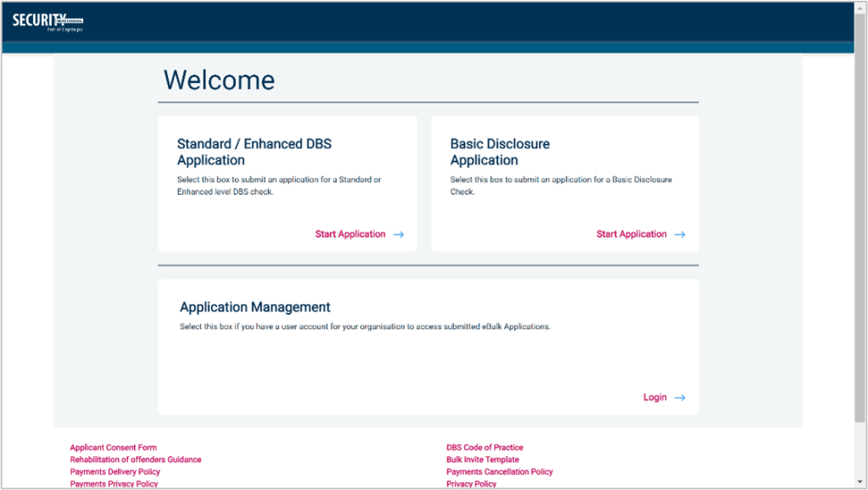Image resolution: width=868 pixels, height=490 pixels.
Task: Click arrow icon beside Basic Disclosure Start Application
Action: point(680,235)
